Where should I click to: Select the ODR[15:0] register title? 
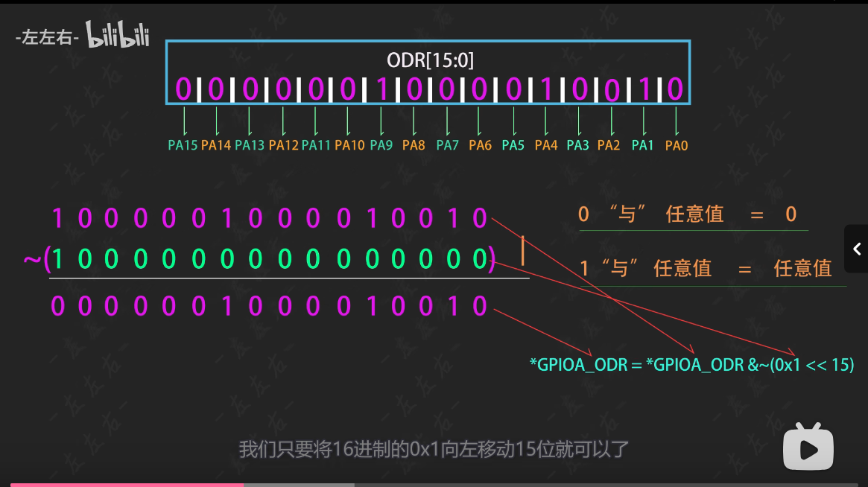coord(430,60)
